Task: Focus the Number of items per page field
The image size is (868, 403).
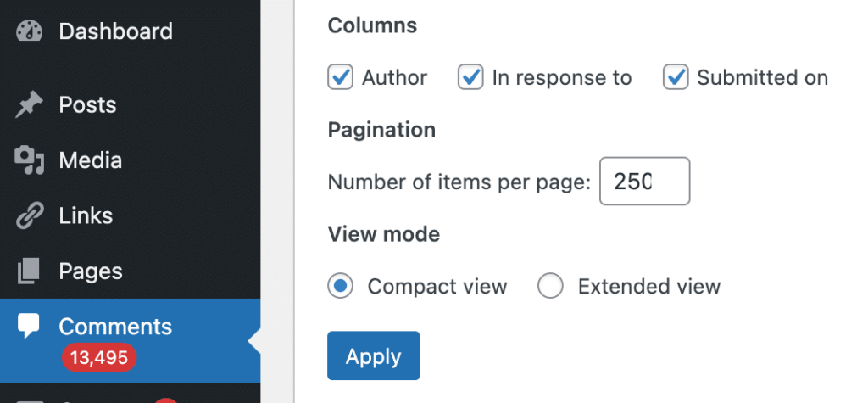Action: 644,182
